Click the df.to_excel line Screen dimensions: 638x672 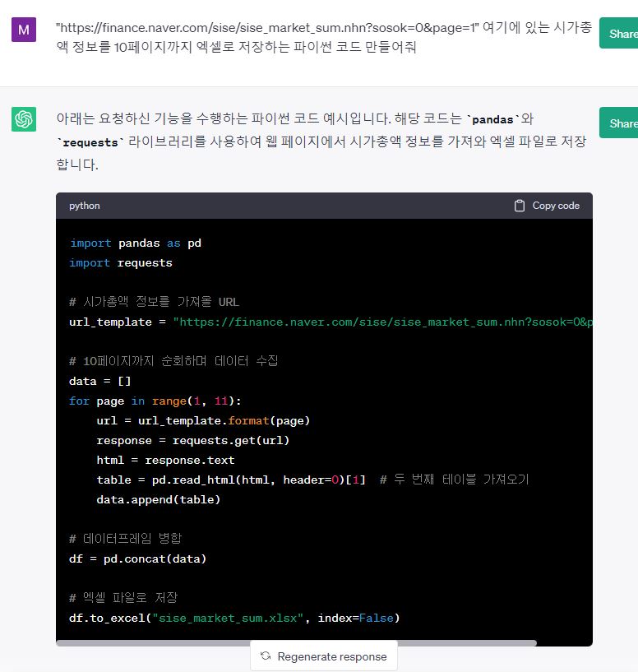coord(234,618)
